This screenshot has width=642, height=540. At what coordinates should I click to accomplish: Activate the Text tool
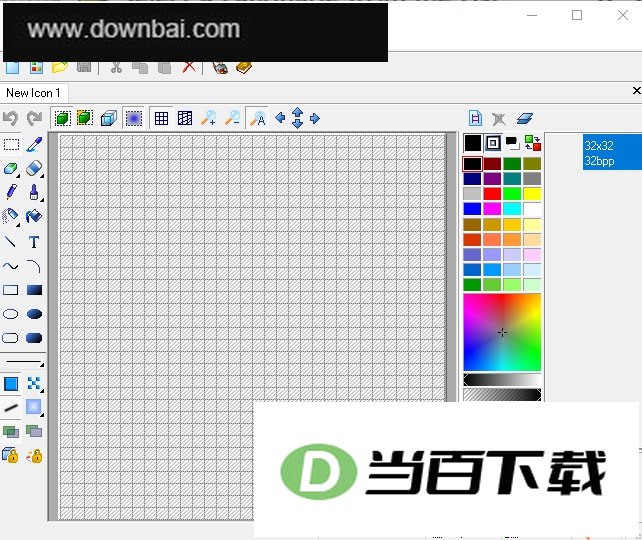pos(34,242)
